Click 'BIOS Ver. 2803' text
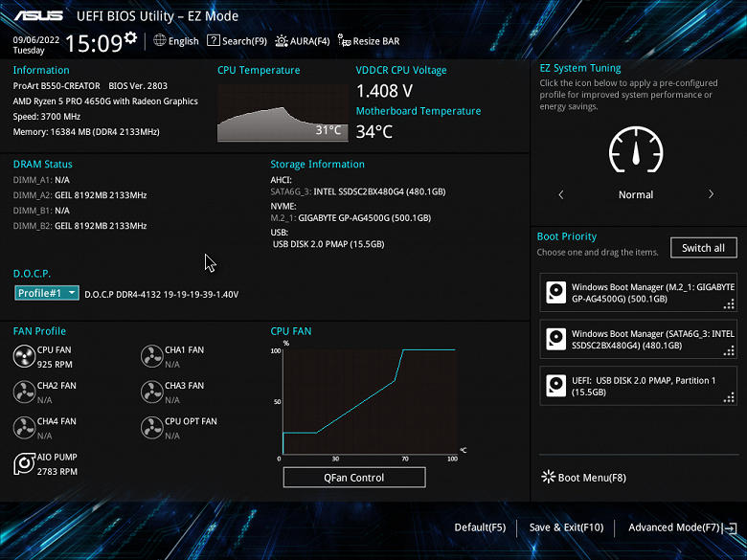This screenshot has width=747, height=560. click(x=138, y=86)
